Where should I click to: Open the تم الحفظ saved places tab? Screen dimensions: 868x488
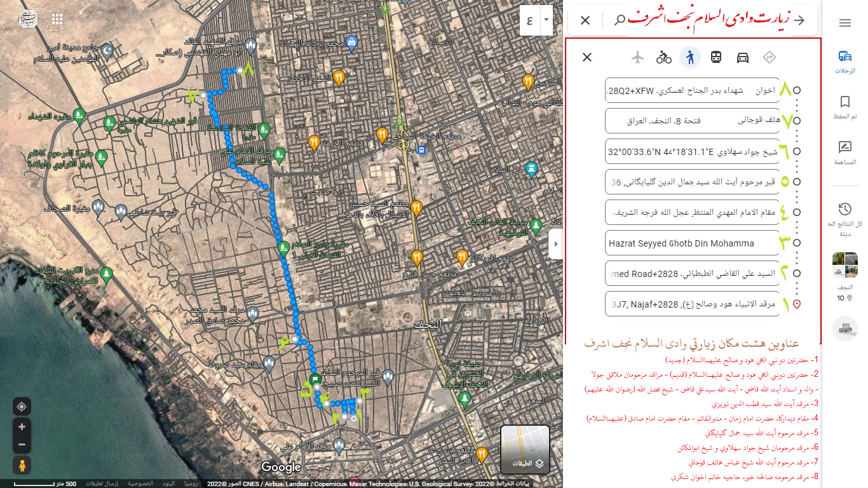point(844,107)
